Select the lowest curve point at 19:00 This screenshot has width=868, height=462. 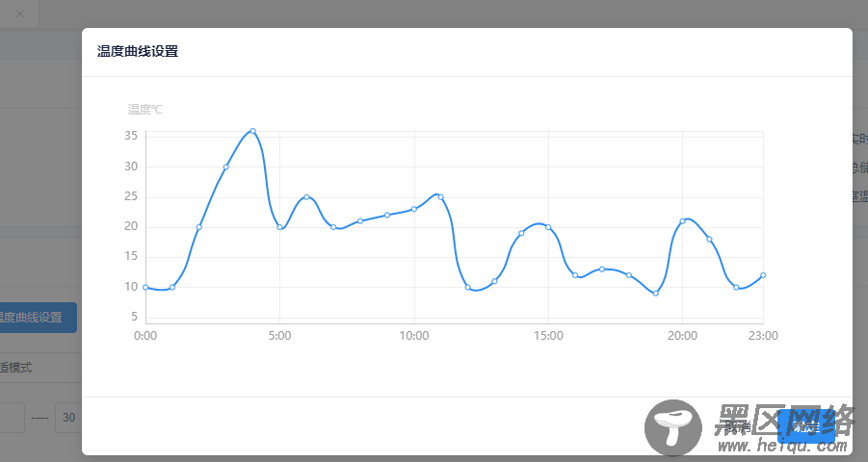tap(656, 294)
